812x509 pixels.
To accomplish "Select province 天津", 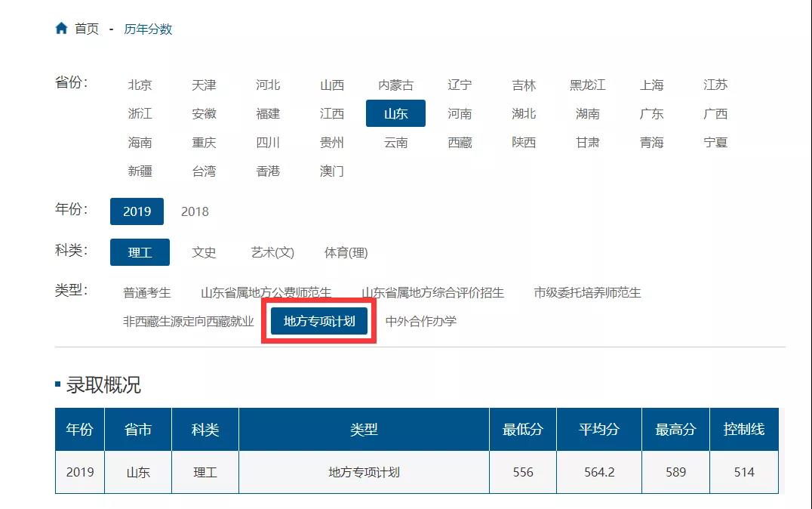I will point(204,85).
